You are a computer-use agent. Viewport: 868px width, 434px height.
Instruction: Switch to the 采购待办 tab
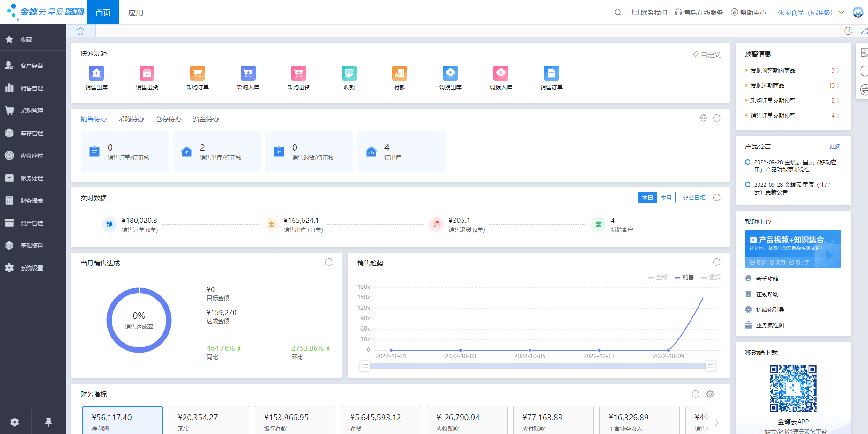131,119
